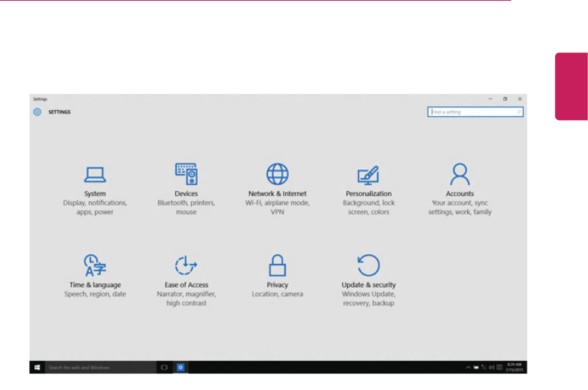588x390 pixels.
Task: Open the Personalization paintbrush icon
Action: pos(369,175)
